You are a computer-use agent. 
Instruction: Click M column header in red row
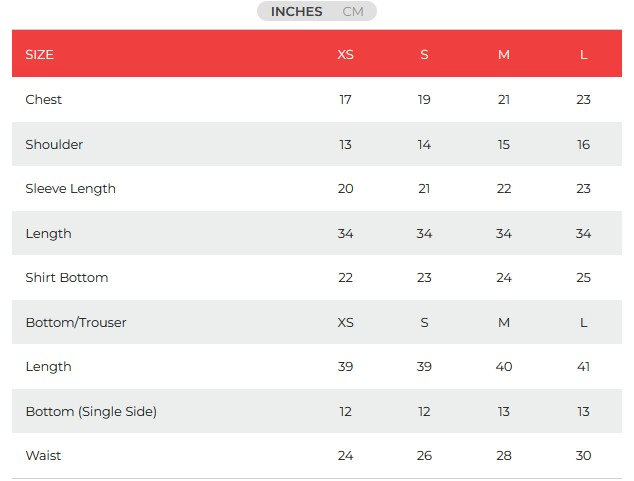504,54
